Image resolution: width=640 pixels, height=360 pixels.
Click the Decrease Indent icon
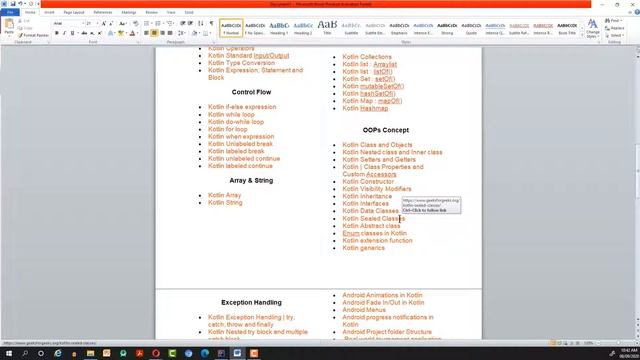182,24
